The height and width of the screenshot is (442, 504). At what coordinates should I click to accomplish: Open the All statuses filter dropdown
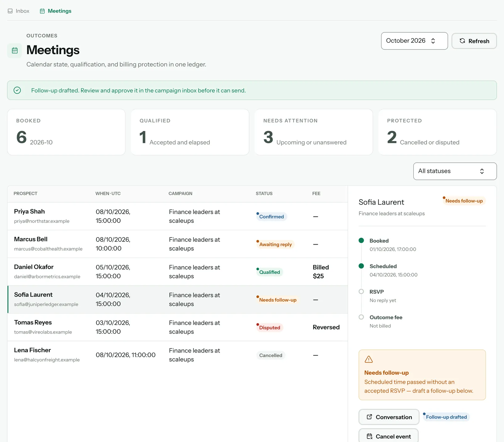[455, 171]
